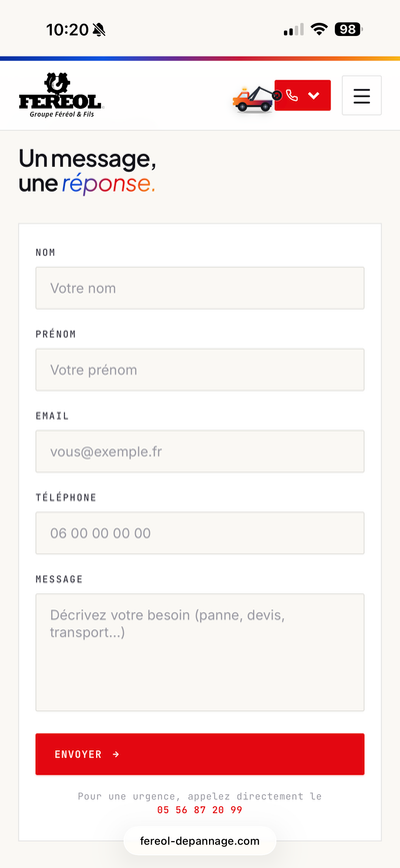Tap the cellular signal bars icon
This screenshot has width=400, height=868.
point(294,29)
